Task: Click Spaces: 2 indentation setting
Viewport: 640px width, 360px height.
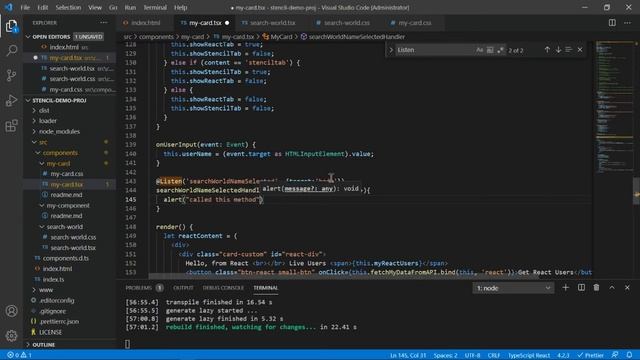Action: [x=445, y=355]
